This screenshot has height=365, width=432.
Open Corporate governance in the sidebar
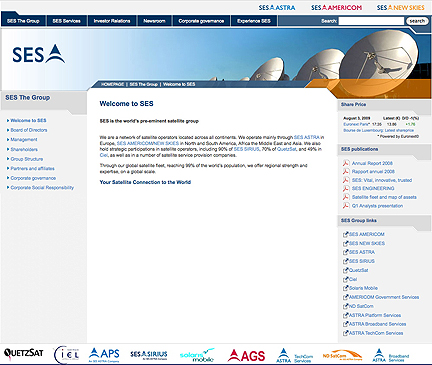click(x=33, y=178)
